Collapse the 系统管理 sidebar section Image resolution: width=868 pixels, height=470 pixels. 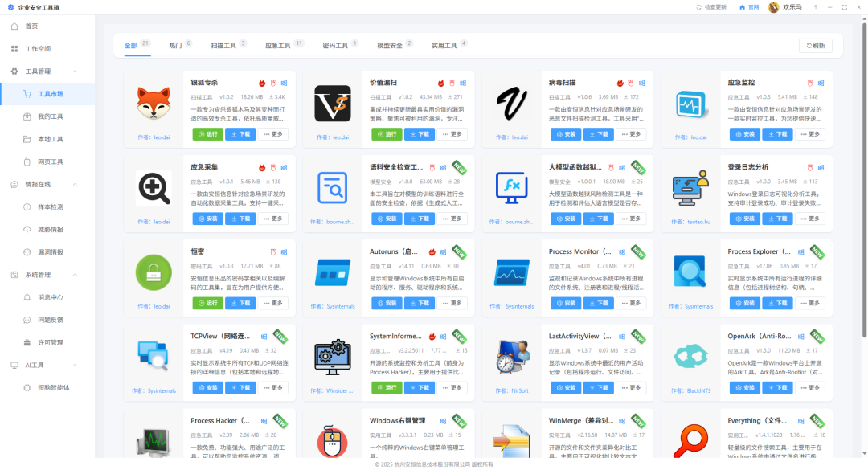(x=75, y=275)
